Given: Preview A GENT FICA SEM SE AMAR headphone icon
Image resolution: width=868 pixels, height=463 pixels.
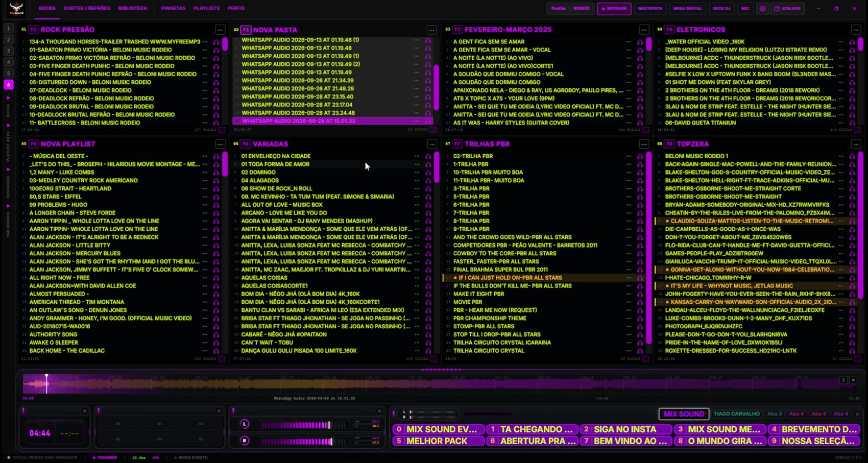Looking at the screenshot, I should pos(640,42).
